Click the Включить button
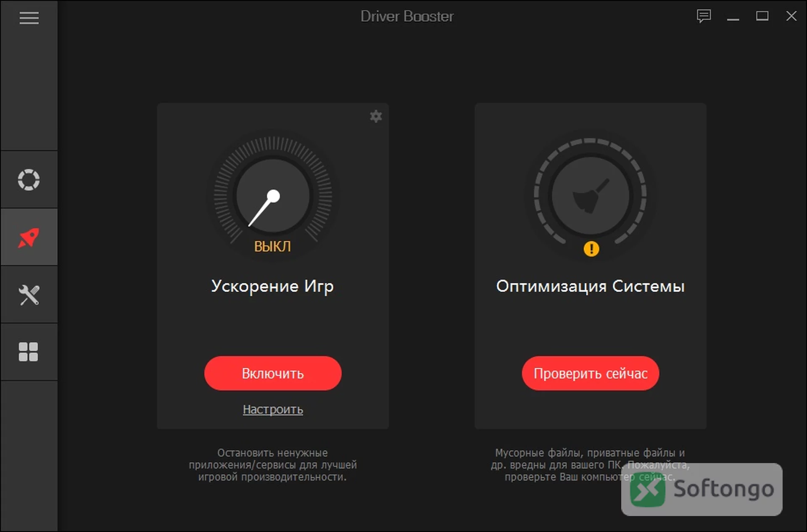 (273, 373)
